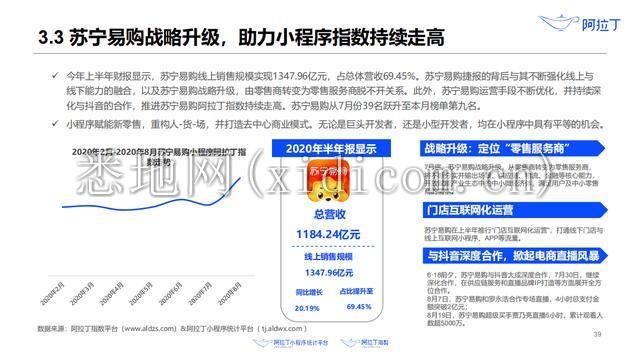
Task: Select the 2020年半年报显示 header tab
Action: coord(331,149)
